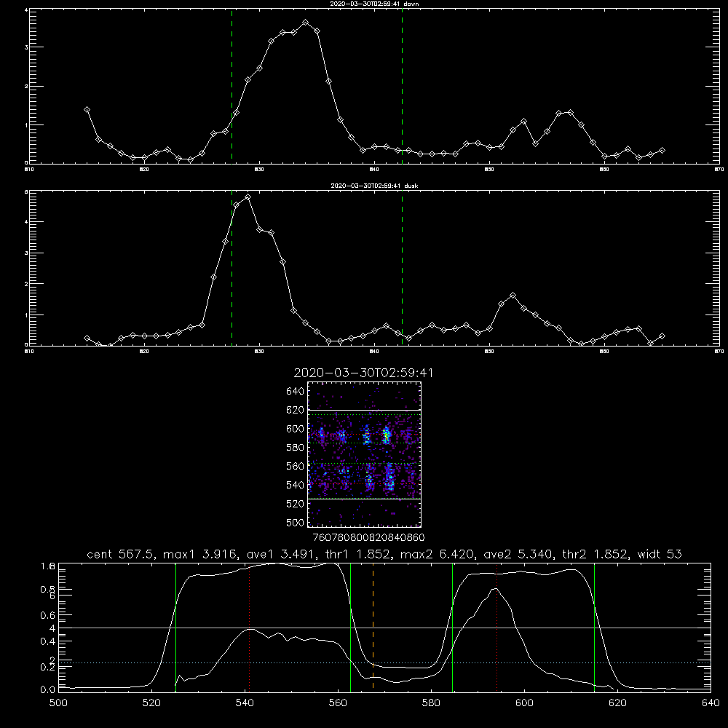Click 'ave2 5.340' in the stats title

click(518, 554)
